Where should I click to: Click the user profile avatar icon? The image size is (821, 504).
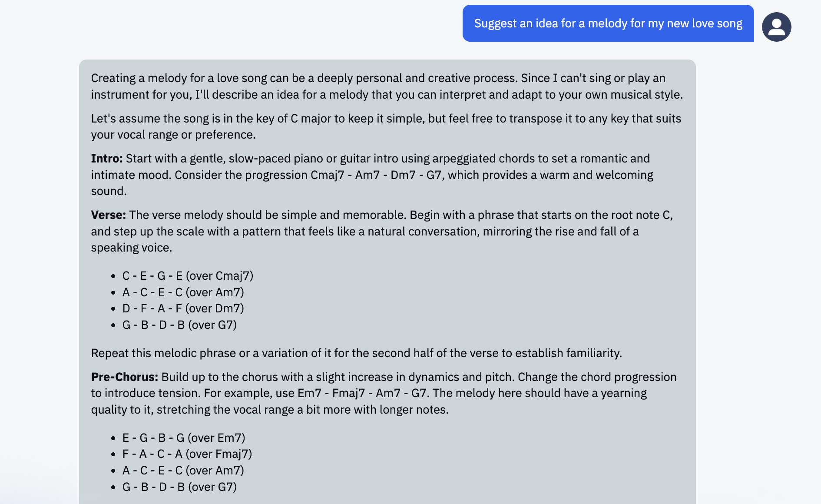click(x=776, y=27)
